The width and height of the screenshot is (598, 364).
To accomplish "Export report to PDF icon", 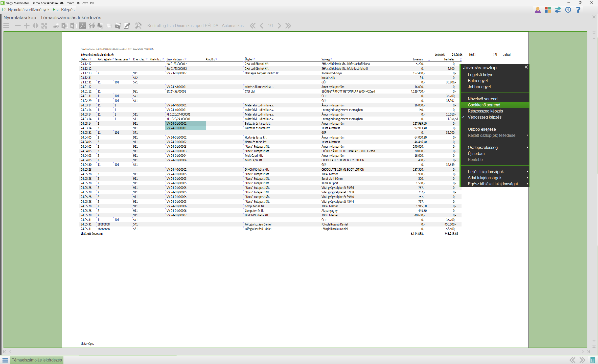I will point(82,26).
